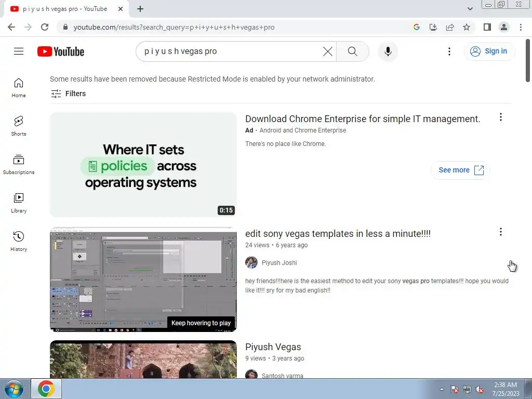Go back with browser back arrow
Image resolution: width=532 pixels, height=399 pixels.
[x=11, y=27]
